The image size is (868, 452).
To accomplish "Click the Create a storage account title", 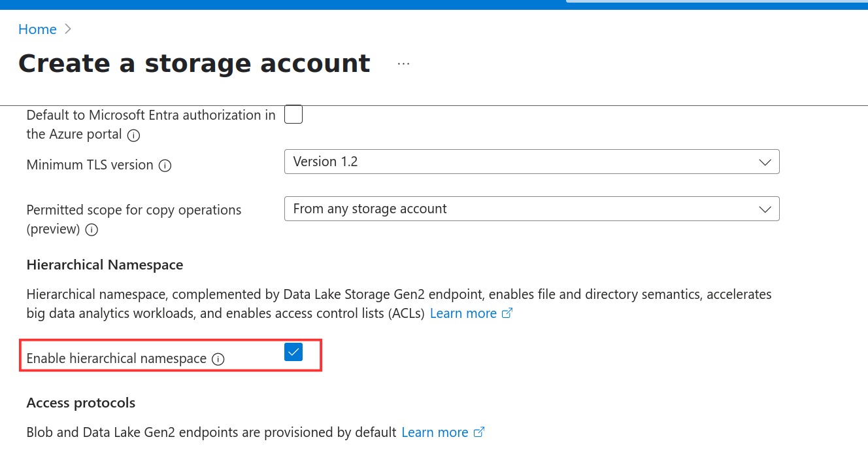I will (194, 63).
